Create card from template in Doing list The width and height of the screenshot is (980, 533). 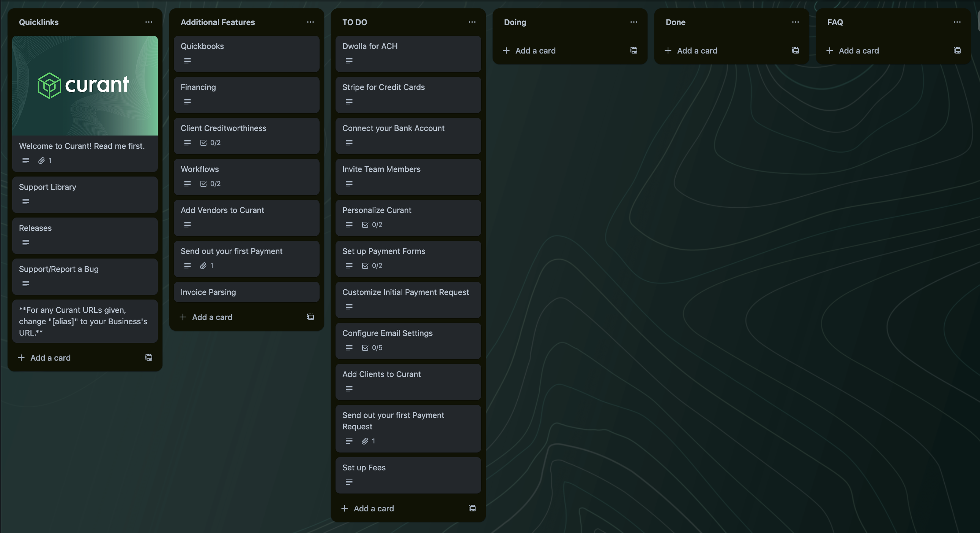634,50
